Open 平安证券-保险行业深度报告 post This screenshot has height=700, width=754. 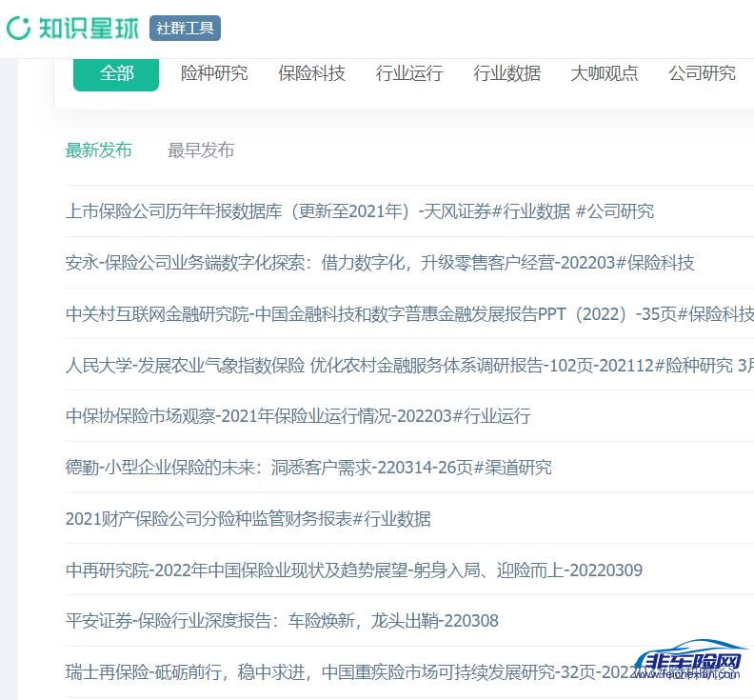tap(282, 621)
